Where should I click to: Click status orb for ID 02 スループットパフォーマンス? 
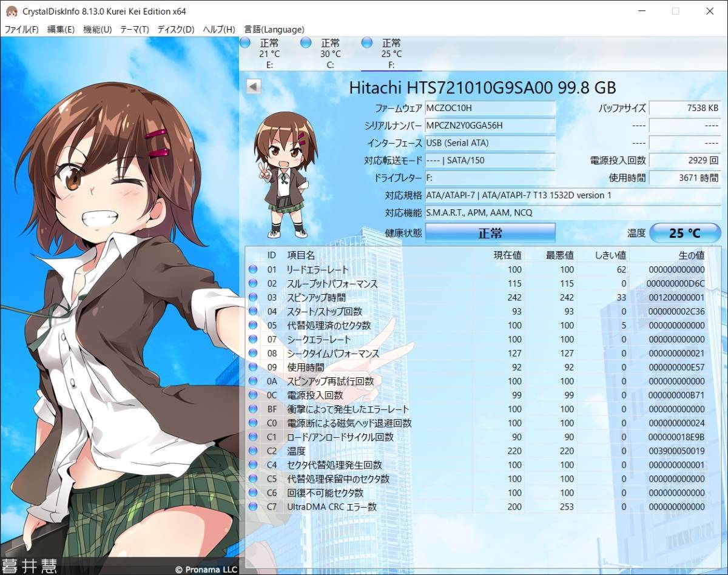click(253, 283)
